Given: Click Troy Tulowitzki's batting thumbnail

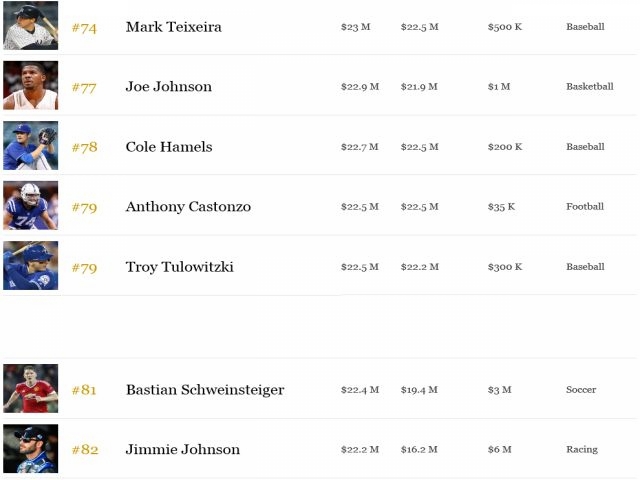Looking at the screenshot, I should tap(31, 265).
